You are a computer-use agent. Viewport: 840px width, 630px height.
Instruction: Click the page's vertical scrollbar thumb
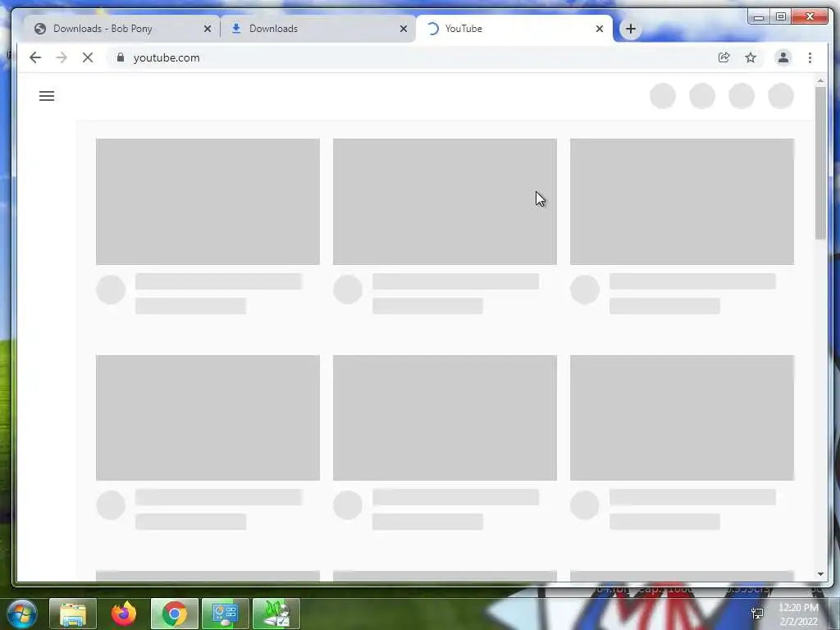pos(820,162)
